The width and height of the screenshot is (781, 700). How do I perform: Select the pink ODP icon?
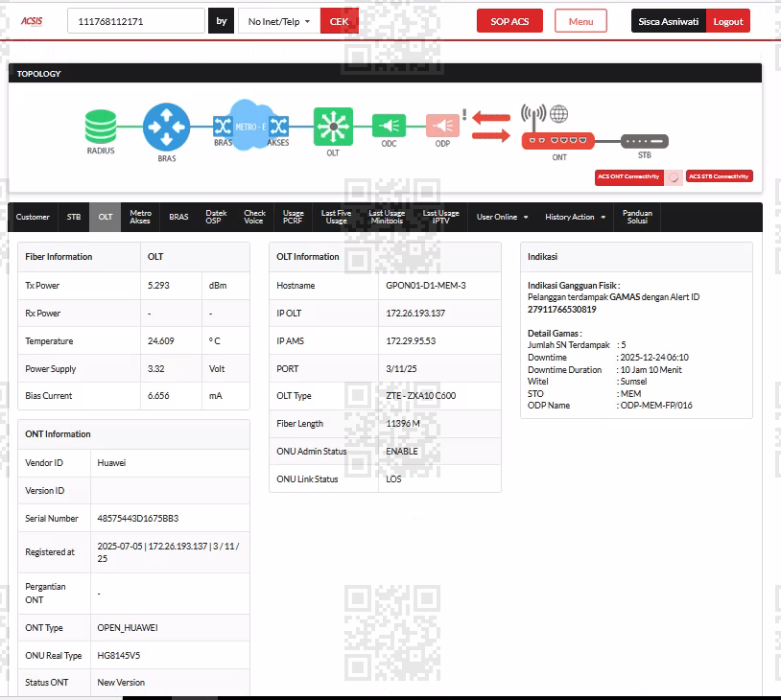442,126
